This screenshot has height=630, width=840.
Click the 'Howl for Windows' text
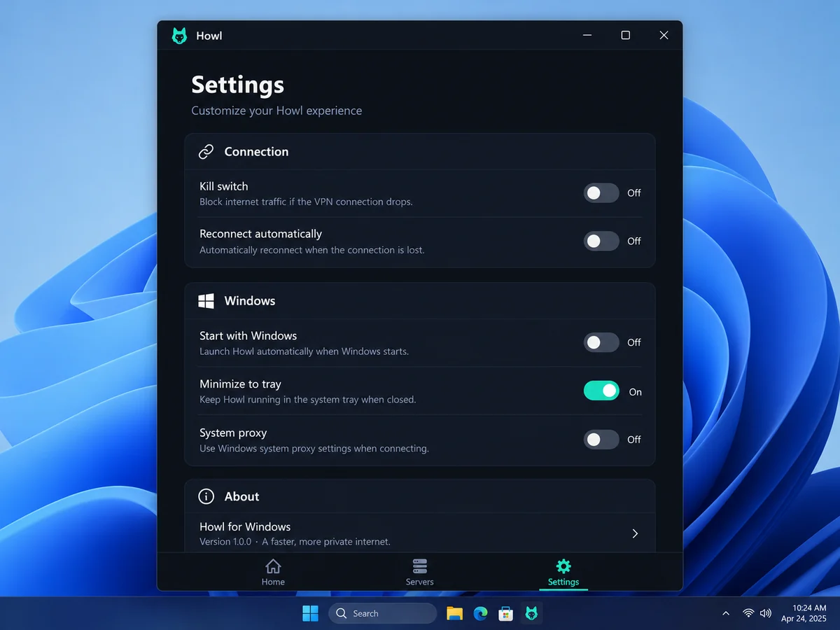[245, 526]
